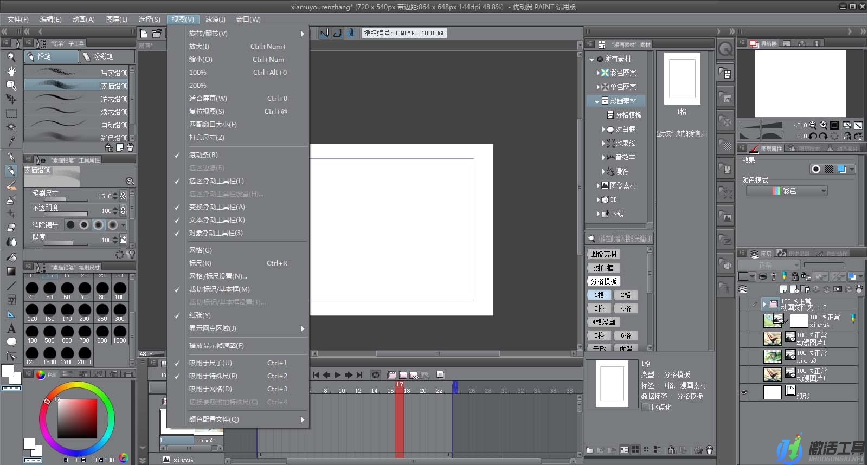Select the 1格 material thumbnail

coord(682,79)
